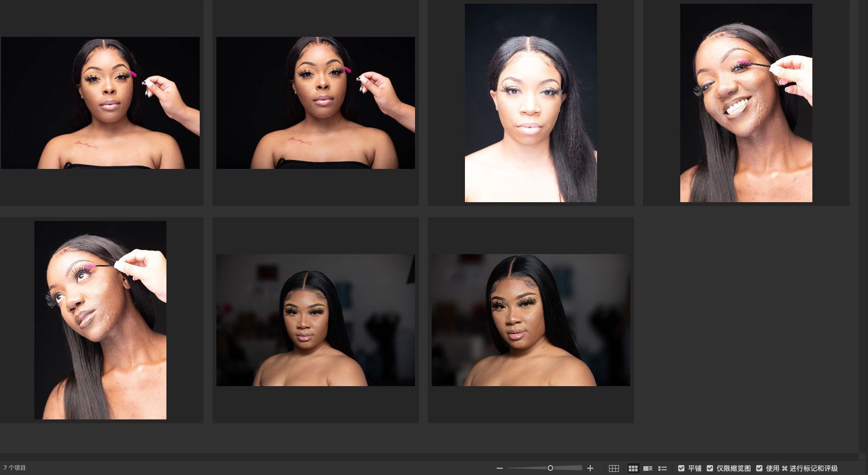This screenshot has height=475, width=868.
Task: Click empty grid cell after last thumbnail
Action: [746, 320]
